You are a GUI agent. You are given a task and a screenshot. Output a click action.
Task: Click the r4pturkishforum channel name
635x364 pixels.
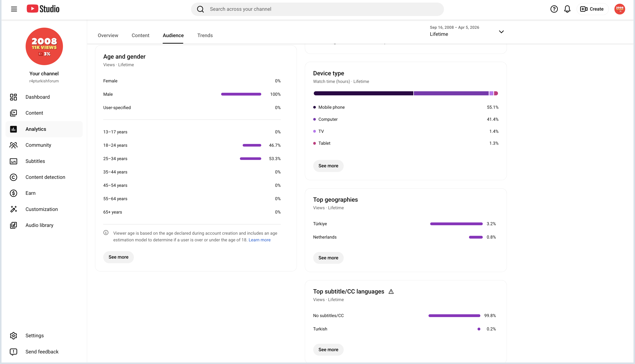(x=44, y=81)
